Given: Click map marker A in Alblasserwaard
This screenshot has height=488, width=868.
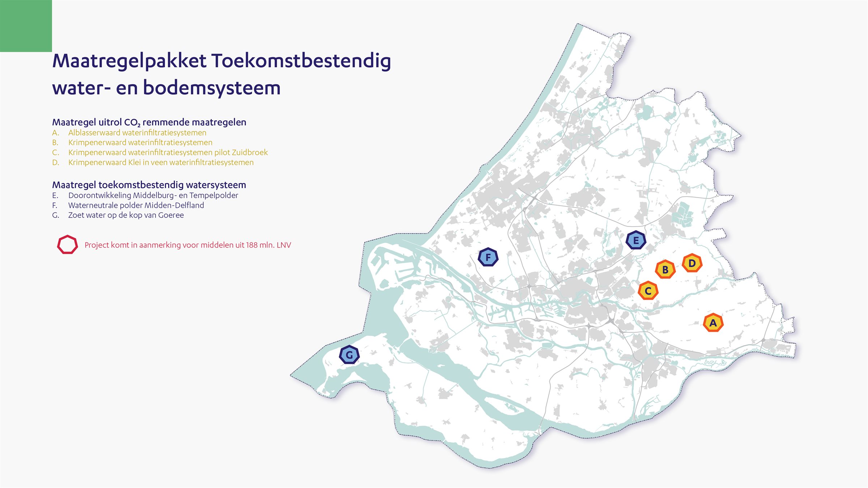Looking at the screenshot, I should [713, 323].
